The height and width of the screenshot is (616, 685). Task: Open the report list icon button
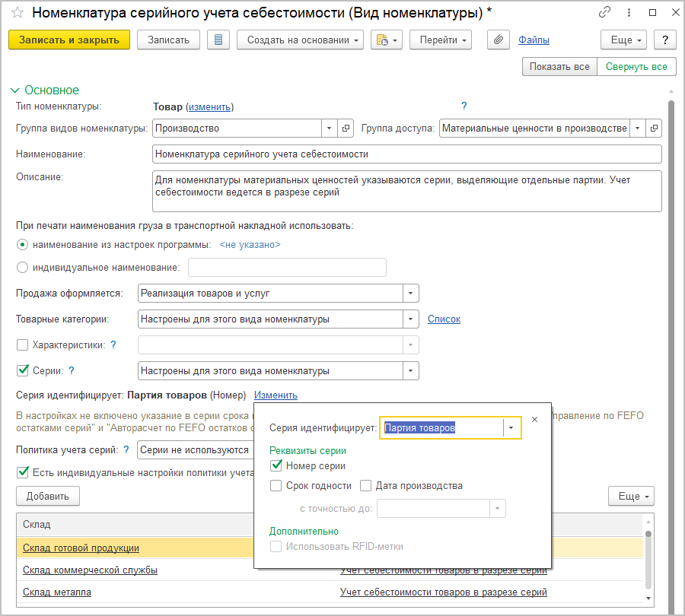(x=218, y=40)
